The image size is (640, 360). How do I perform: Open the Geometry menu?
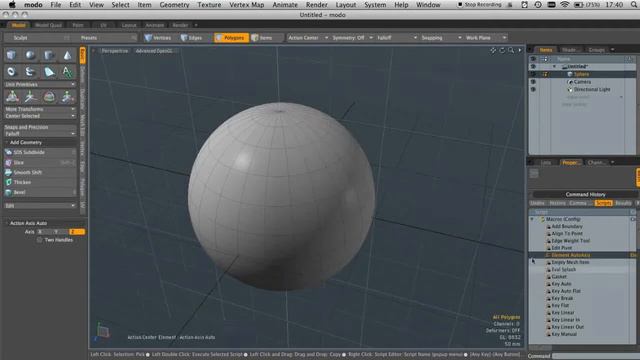(x=174, y=5)
